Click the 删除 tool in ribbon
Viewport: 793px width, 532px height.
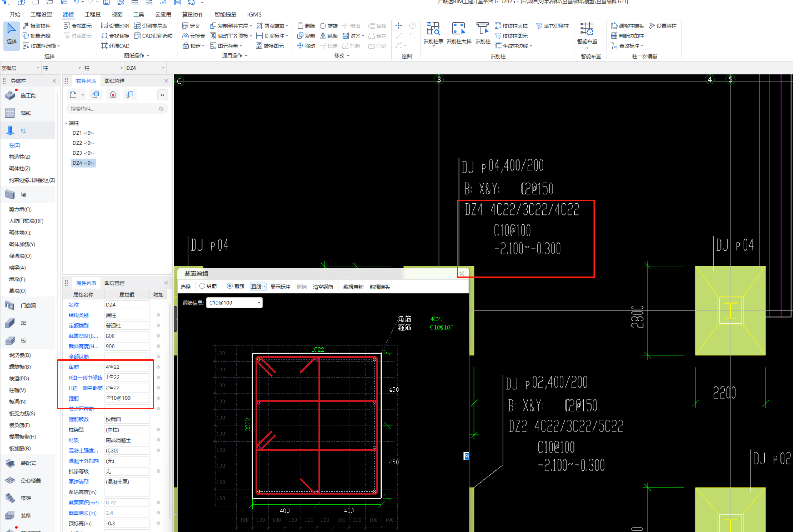306,26
